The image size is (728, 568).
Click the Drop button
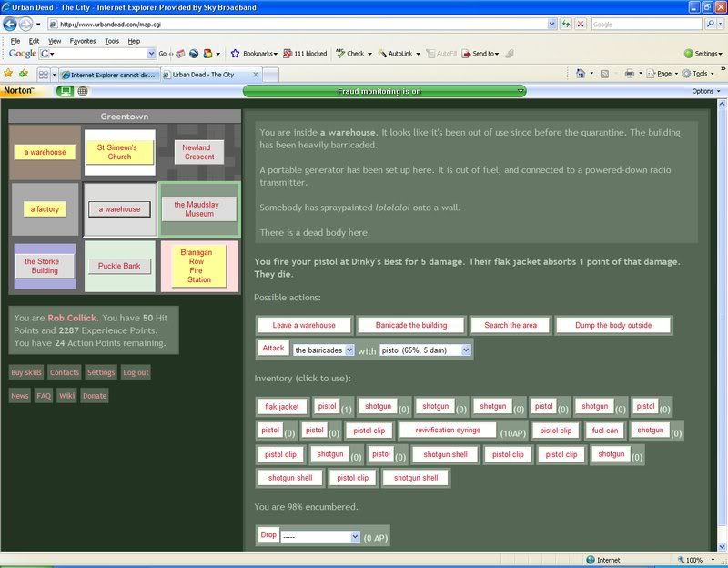click(268, 534)
